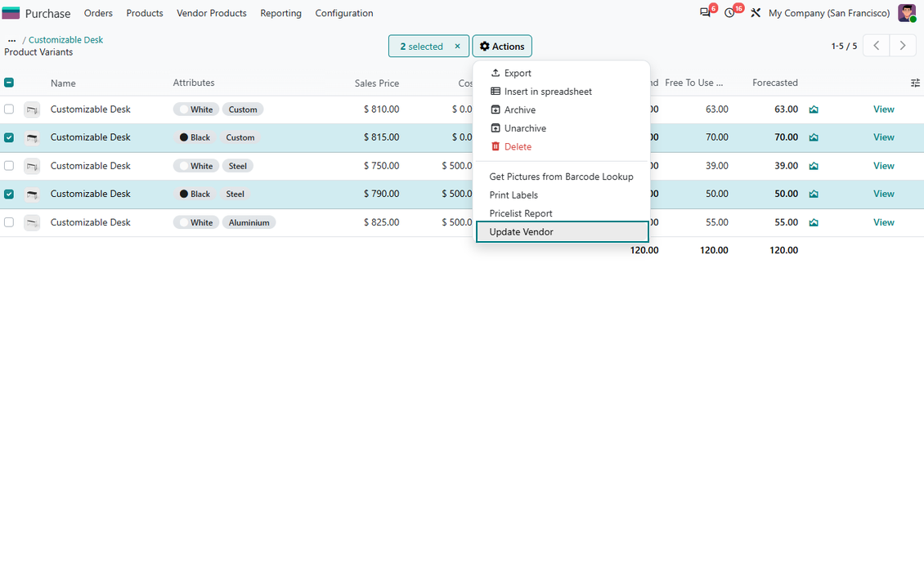Viewport: 924px width, 586px height.
Task: Open the Reporting menu
Action: pyautogui.click(x=281, y=13)
